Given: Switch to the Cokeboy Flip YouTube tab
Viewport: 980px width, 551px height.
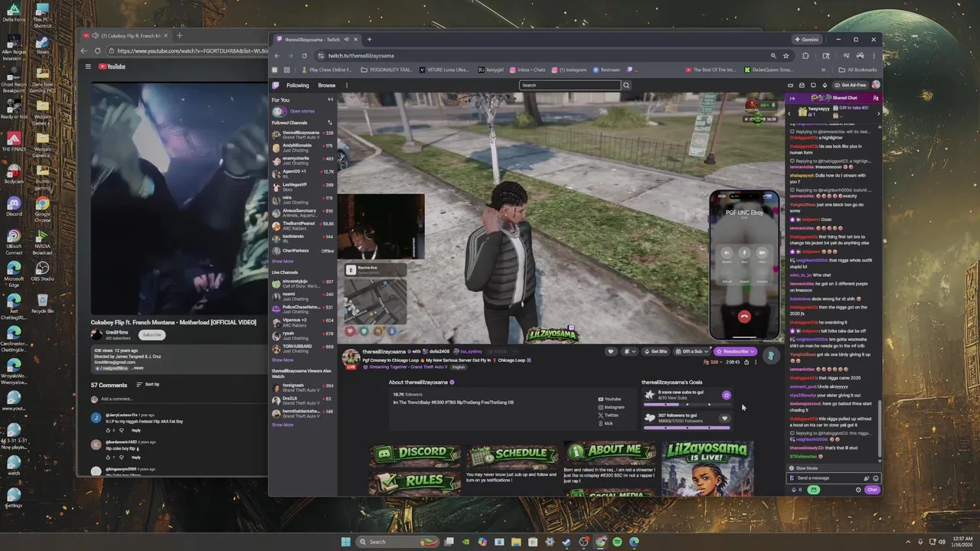Looking at the screenshot, I should tap(130, 35).
